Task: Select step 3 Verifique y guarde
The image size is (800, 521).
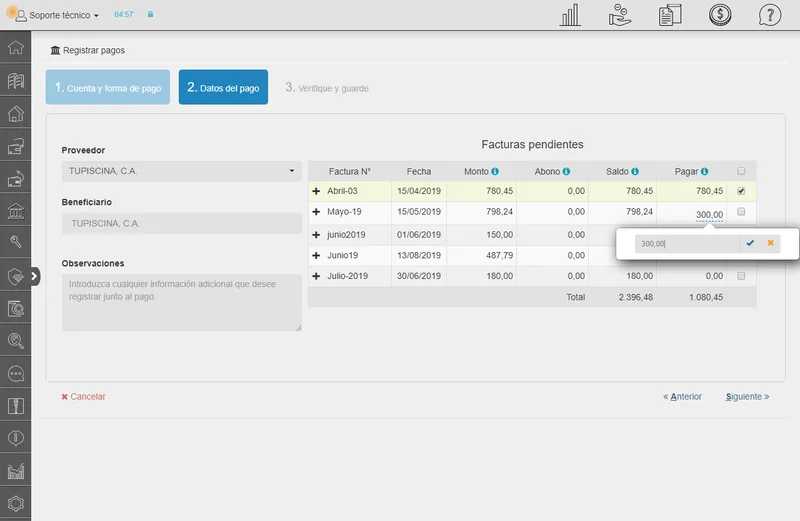Action: coord(327,87)
